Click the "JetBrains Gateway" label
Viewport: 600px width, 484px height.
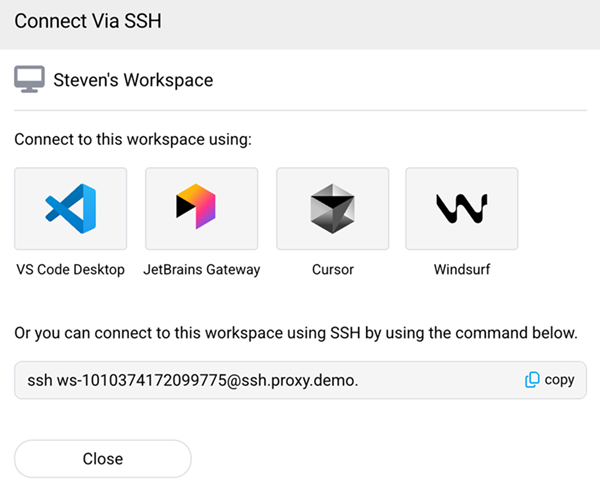[x=201, y=269]
